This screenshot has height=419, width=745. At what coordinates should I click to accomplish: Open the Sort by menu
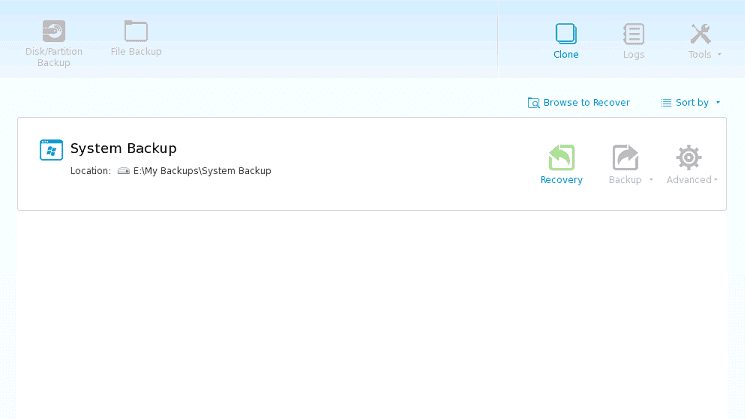click(x=690, y=103)
